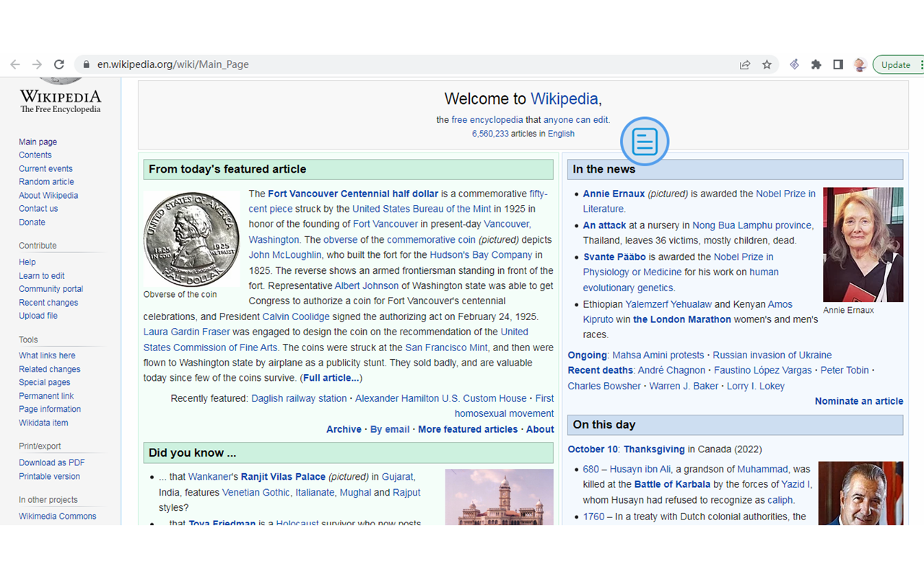Image resolution: width=924 pixels, height=578 pixels.
Task: Open a Random article
Action: tap(46, 181)
